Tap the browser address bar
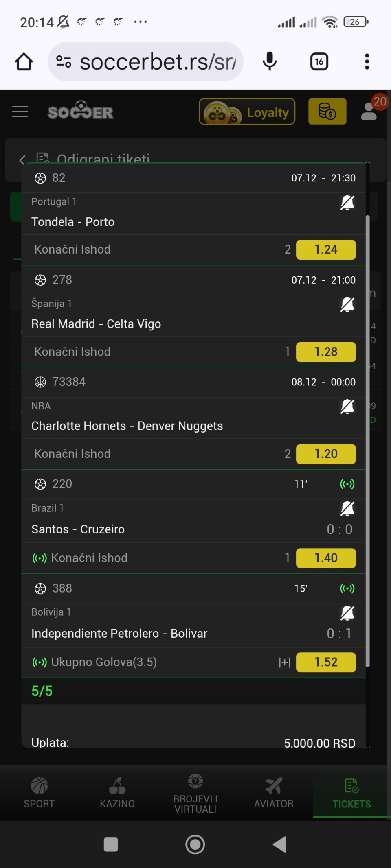The height and width of the screenshot is (868, 391). tap(157, 62)
